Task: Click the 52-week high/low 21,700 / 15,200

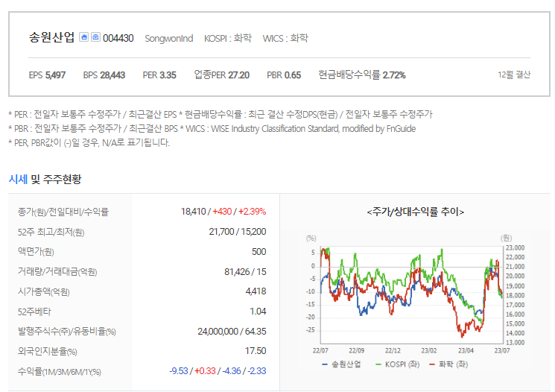Action: coord(238,232)
